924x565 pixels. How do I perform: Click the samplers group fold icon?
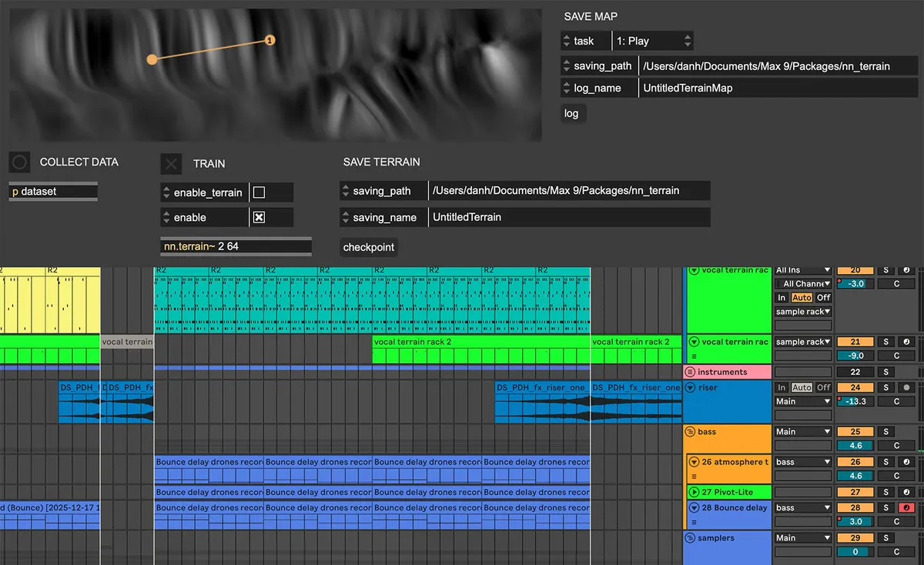[x=691, y=539]
